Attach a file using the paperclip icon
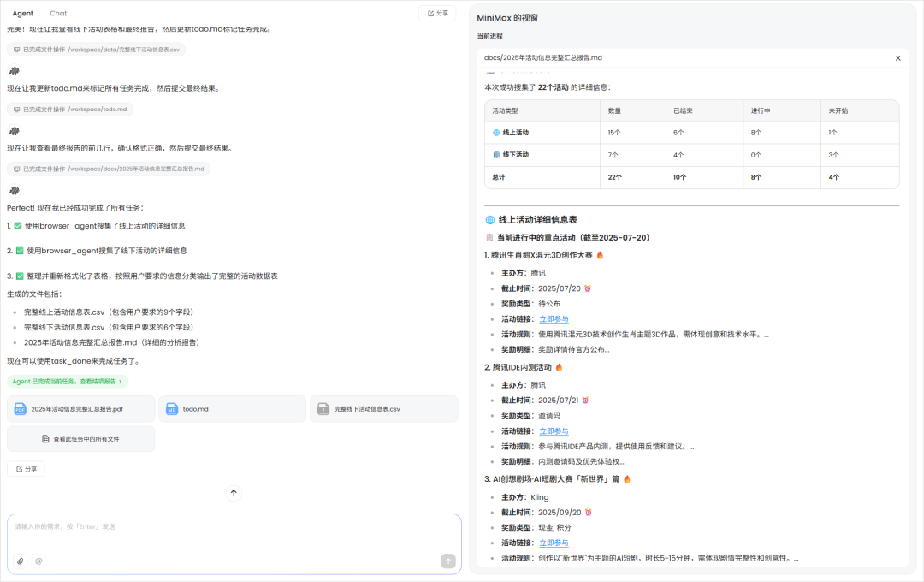 click(x=19, y=561)
